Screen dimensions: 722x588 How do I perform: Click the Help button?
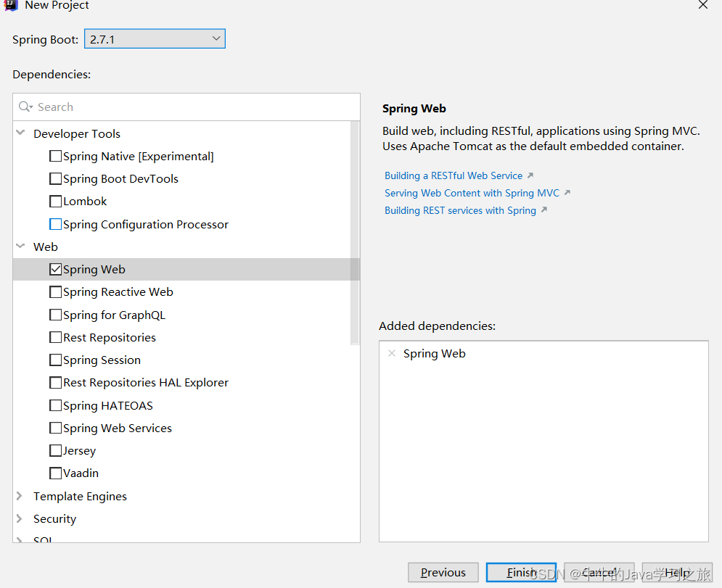coord(677,572)
